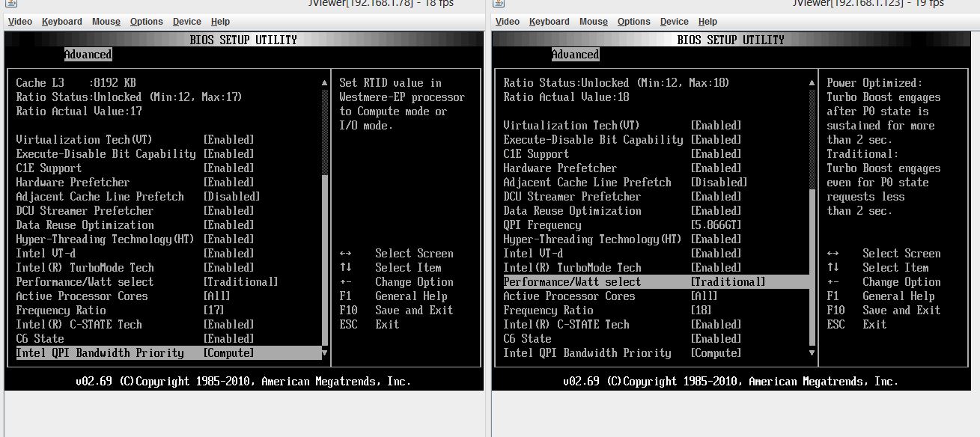This screenshot has height=437, width=980.
Task: Click Intel(R) TurboMode Tech in left BIOS
Action: tap(85, 268)
